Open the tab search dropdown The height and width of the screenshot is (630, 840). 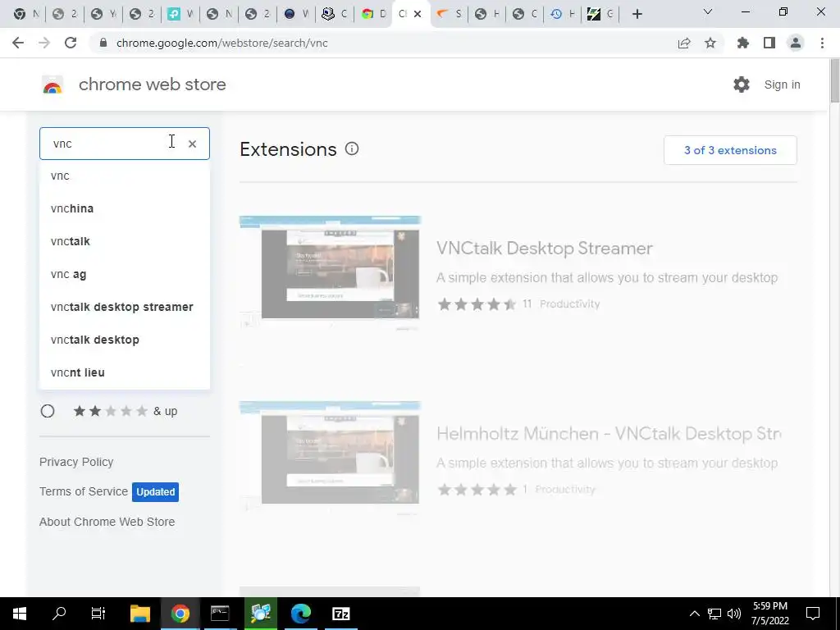708,11
